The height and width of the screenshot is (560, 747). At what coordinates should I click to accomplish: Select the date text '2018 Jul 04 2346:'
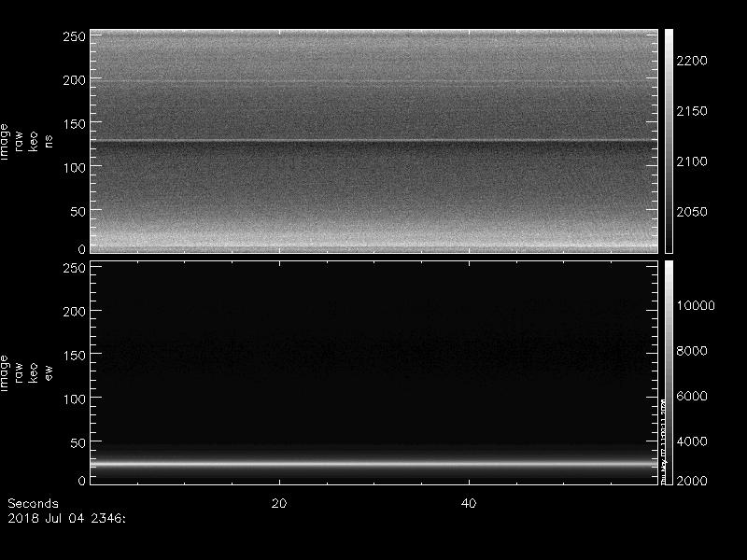66,518
